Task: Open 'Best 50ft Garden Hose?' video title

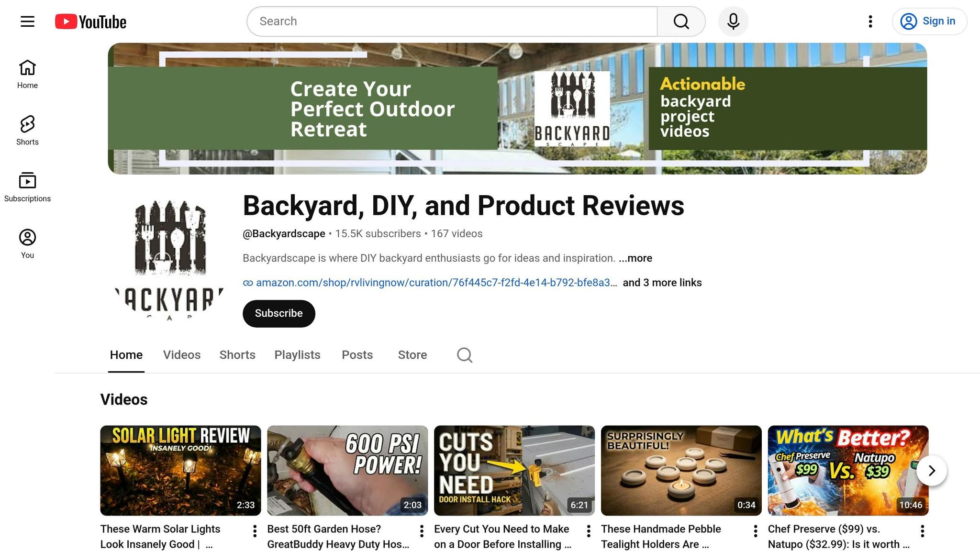Action: pos(338,537)
